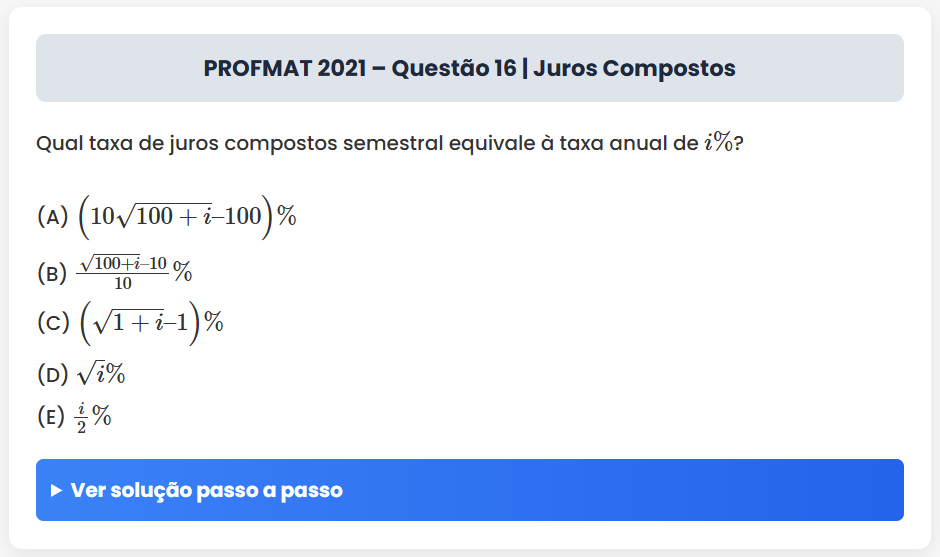Click the i% symbol in the question sentence
Image resolution: width=940 pixels, height=557 pixels.
pos(717,143)
